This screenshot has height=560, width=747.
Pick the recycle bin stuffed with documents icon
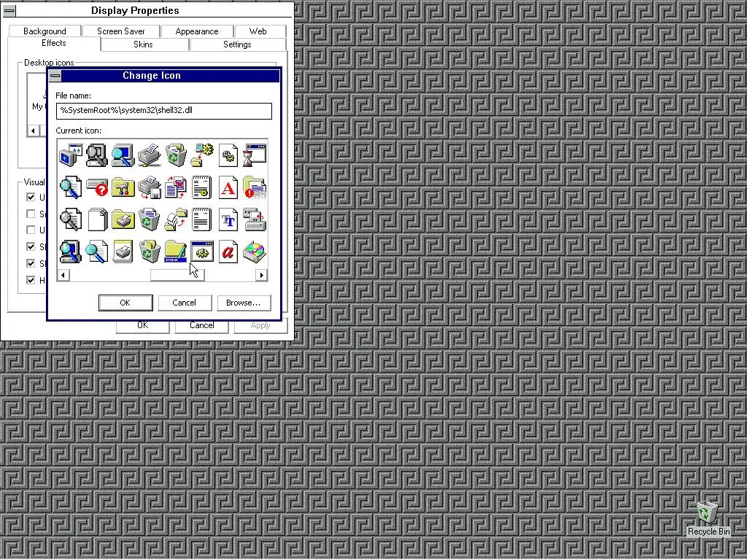[x=175, y=155]
